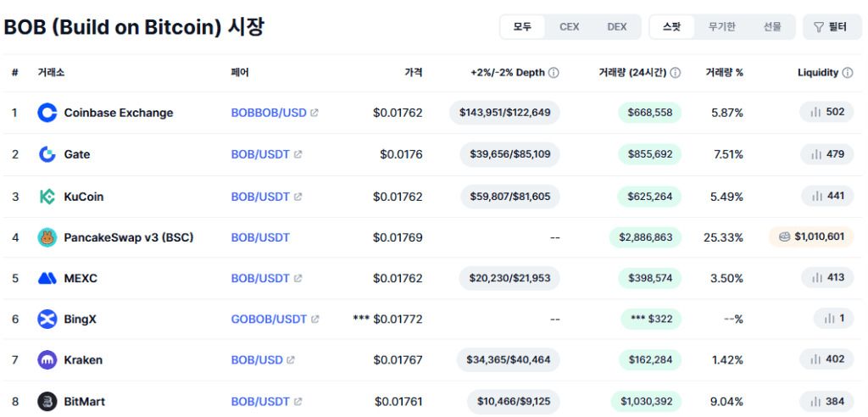
Task: Switch to the 선물 market tab
Action: pyautogui.click(x=772, y=26)
